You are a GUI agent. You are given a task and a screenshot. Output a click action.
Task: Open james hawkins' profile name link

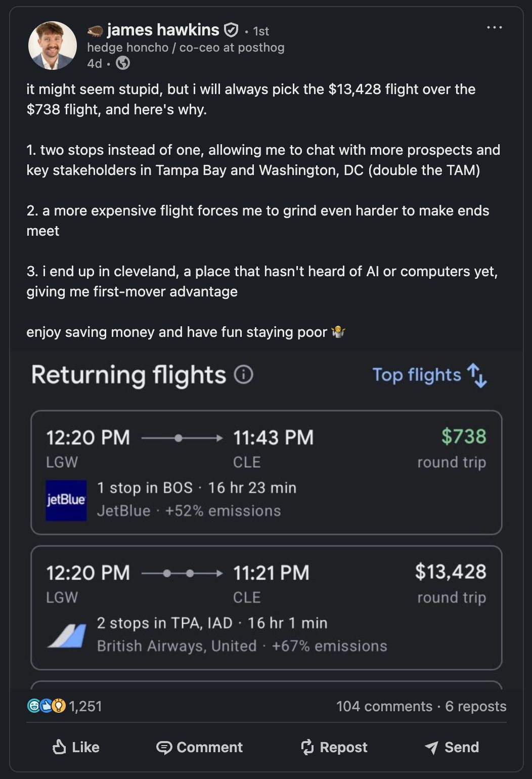pos(163,30)
